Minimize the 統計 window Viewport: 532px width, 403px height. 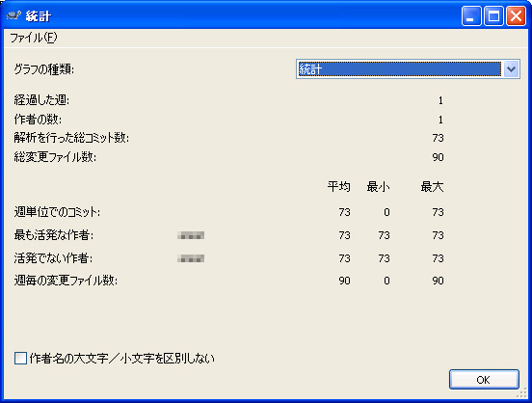click(471, 16)
